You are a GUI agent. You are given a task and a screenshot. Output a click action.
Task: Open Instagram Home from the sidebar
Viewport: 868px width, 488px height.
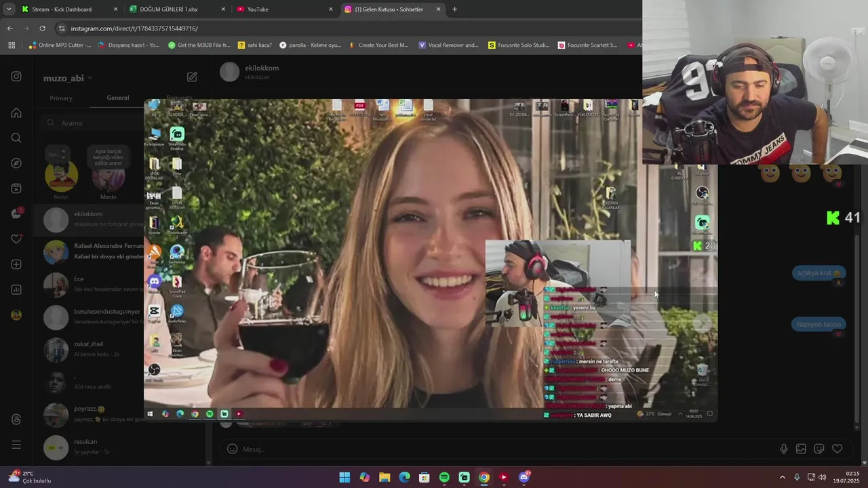(16, 113)
